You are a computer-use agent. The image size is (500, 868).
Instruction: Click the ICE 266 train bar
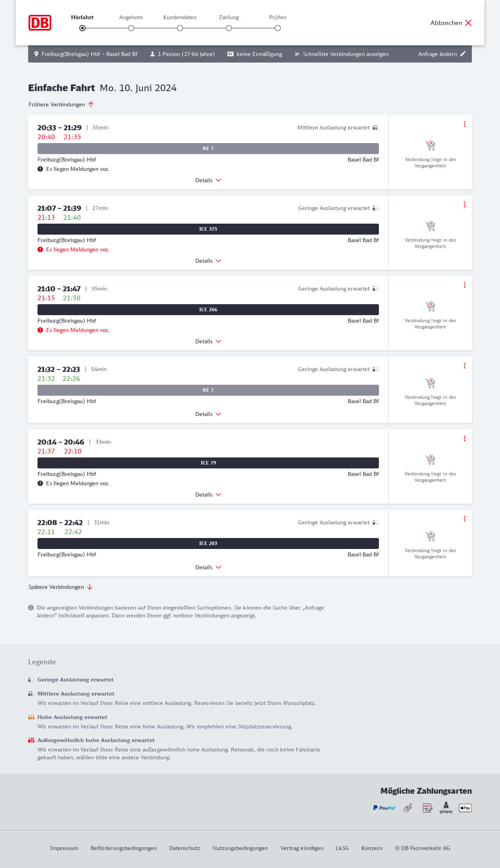pyautogui.click(x=208, y=310)
